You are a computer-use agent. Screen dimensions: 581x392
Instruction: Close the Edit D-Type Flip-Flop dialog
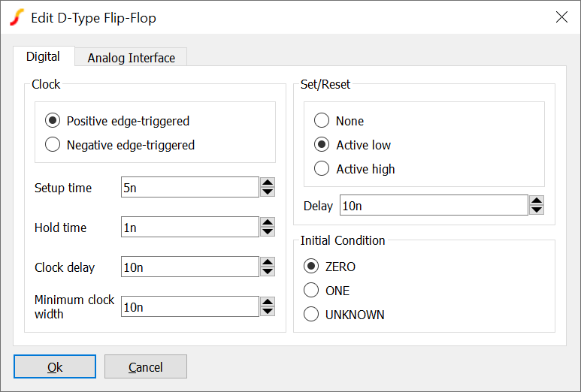561,17
